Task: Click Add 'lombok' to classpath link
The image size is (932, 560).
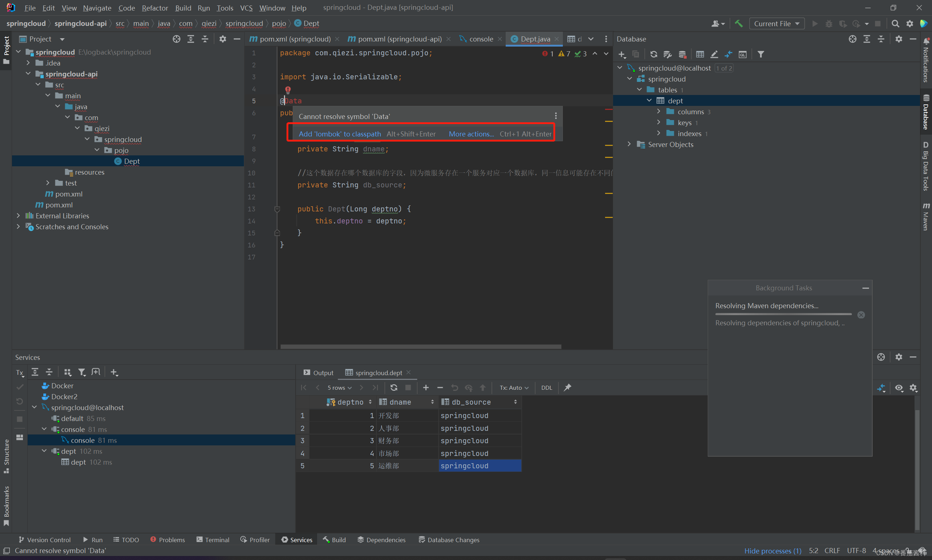Action: [x=340, y=134]
